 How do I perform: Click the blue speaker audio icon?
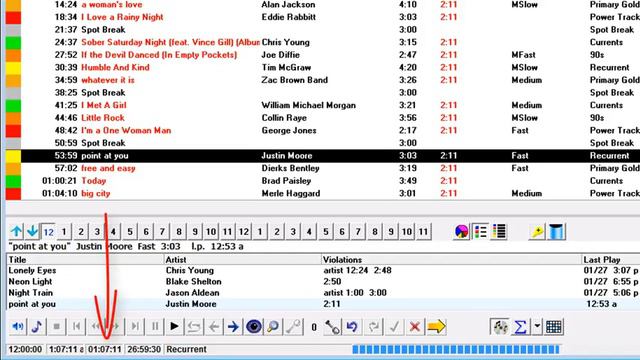tap(17, 327)
